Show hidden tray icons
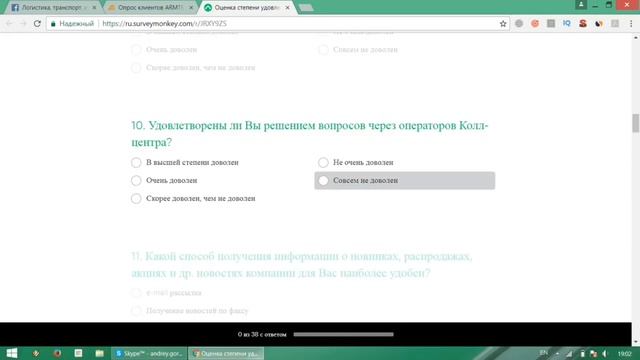The height and width of the screenshot is (360, 640). point(558,353)
